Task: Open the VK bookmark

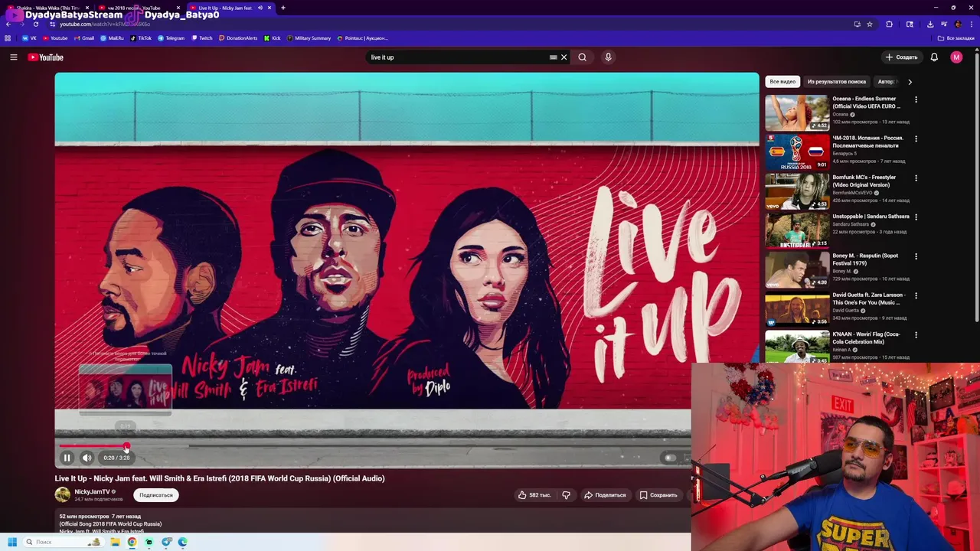Action: (x=30, y=37)
